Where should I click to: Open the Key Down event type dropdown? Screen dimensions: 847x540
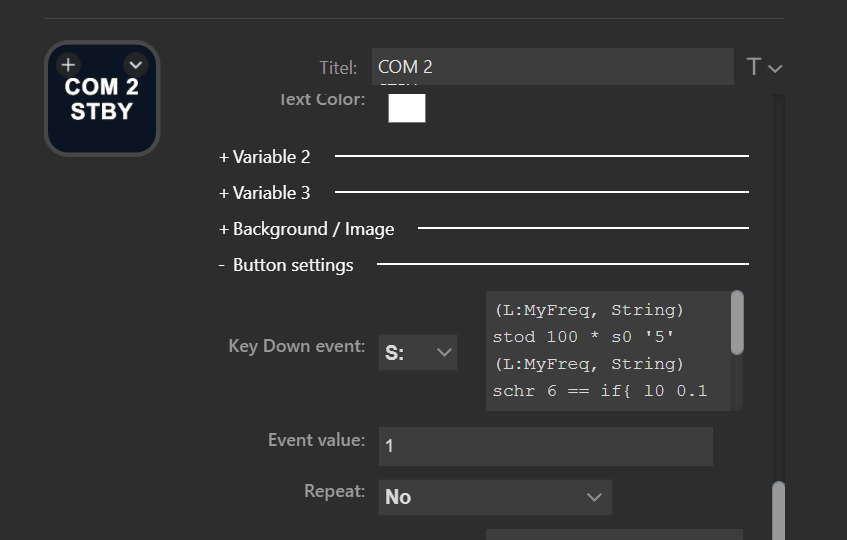tap(418, 352)
